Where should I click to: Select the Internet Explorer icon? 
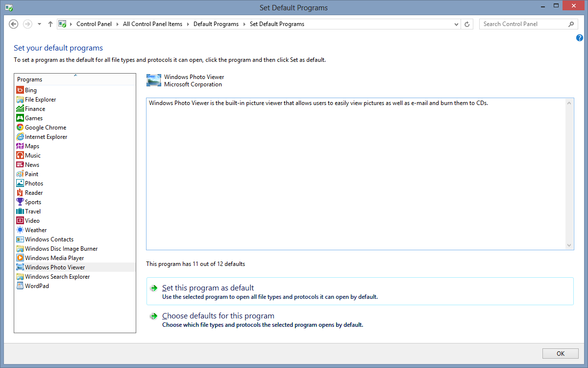(20, 137)
